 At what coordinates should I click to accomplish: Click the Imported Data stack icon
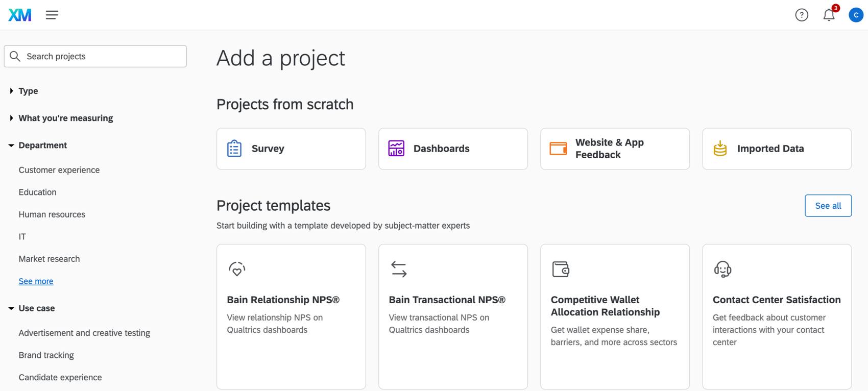(720, 149)
